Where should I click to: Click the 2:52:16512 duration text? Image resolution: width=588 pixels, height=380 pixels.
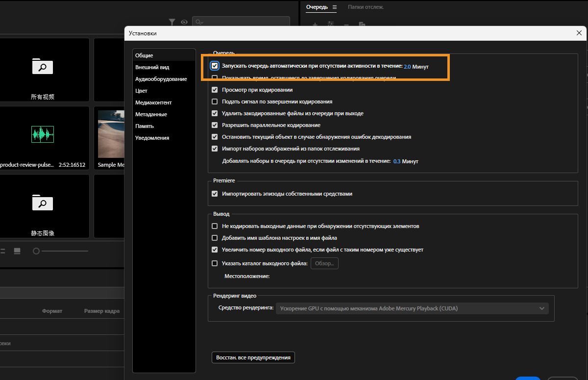click(72, 165)
